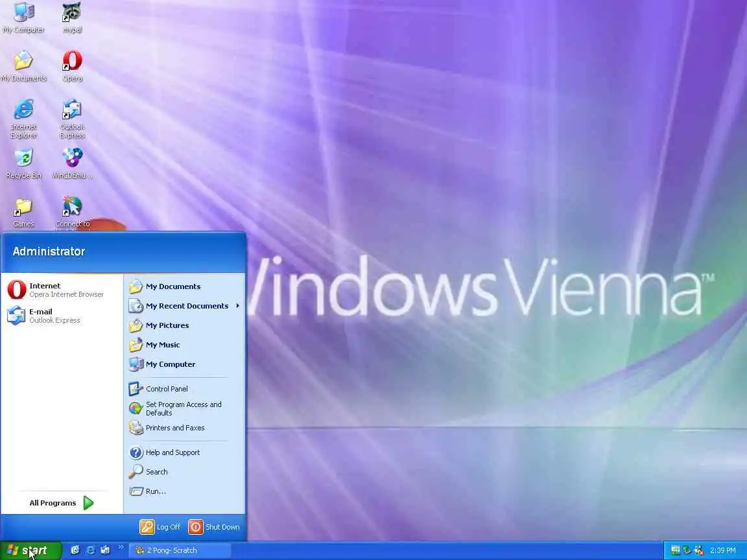Click the Administrator user name header
This screenshot has height=560, width=747.
pos(49,251)
